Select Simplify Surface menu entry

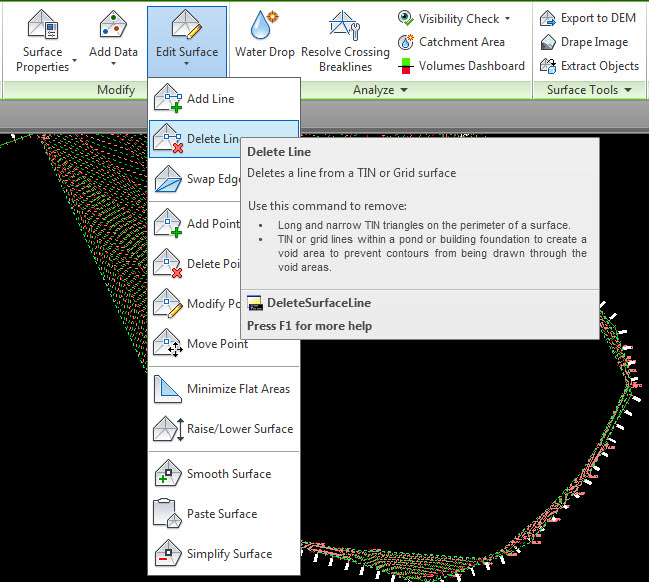click(x=224, y=554)
